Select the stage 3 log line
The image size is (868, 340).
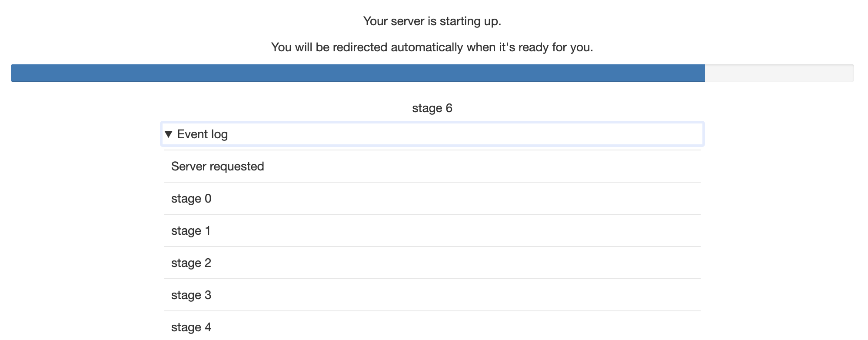[191, 295]
